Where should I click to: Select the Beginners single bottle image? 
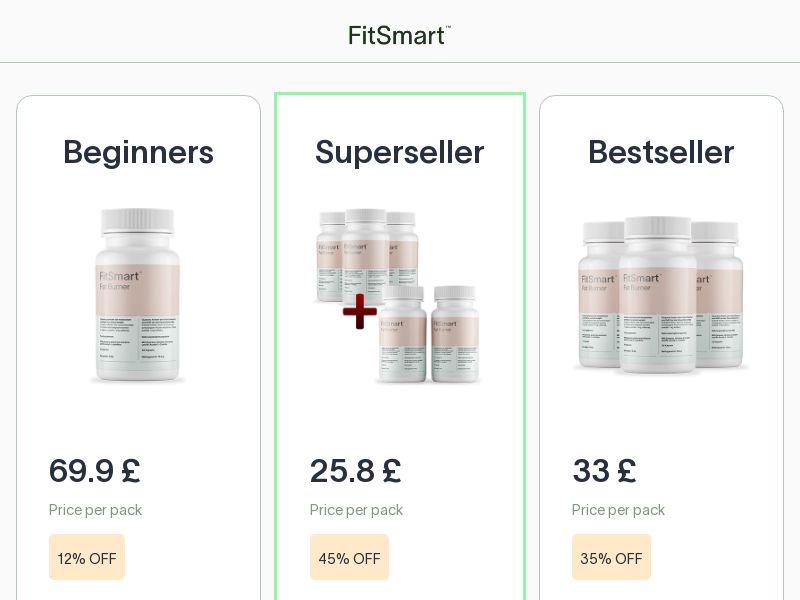click(138, 295)
